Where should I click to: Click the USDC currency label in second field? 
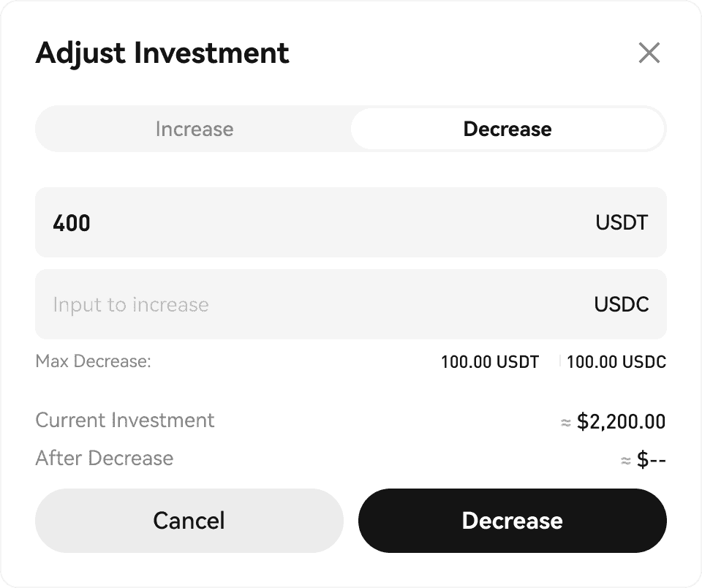point(622,304)
